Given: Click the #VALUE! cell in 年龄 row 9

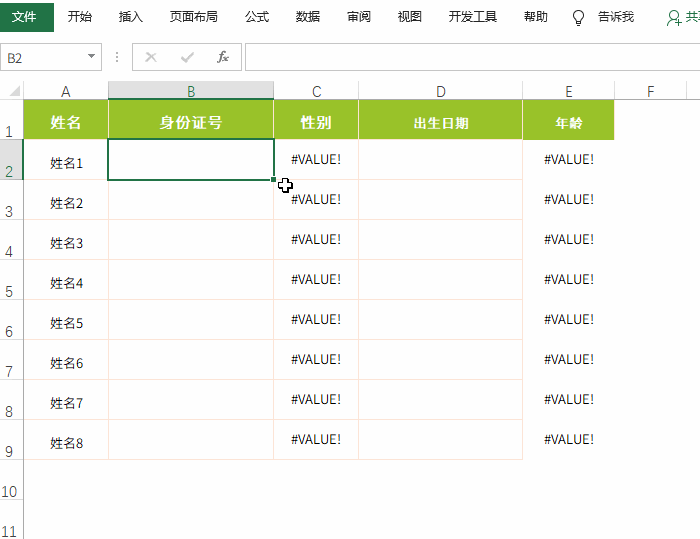Looking at the screenshot, I should point(569,439).
